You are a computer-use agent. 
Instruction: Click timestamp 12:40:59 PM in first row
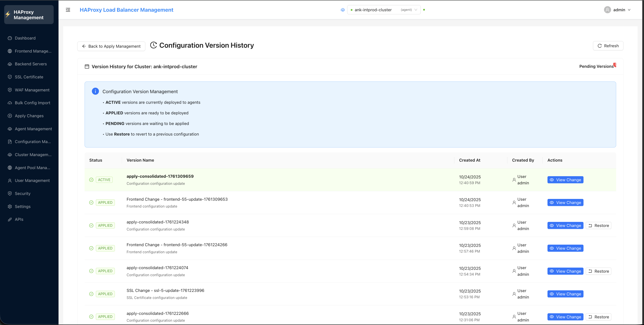click(x=470, y=183)
